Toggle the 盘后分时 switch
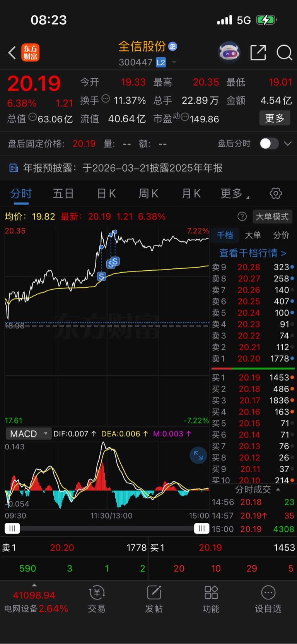 tap(269, 144)
